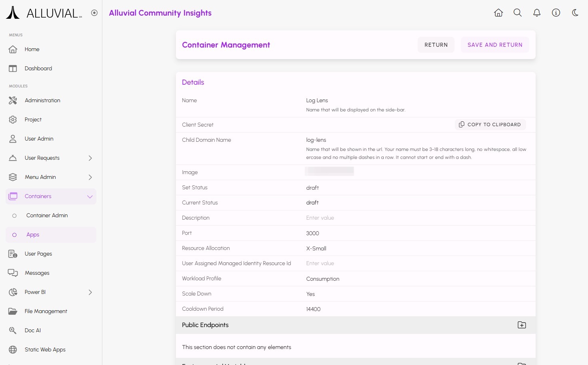This screenshot has height=365, width=588.
Task: Open Dashboard in the sidebar
Action: click(51, 69)
